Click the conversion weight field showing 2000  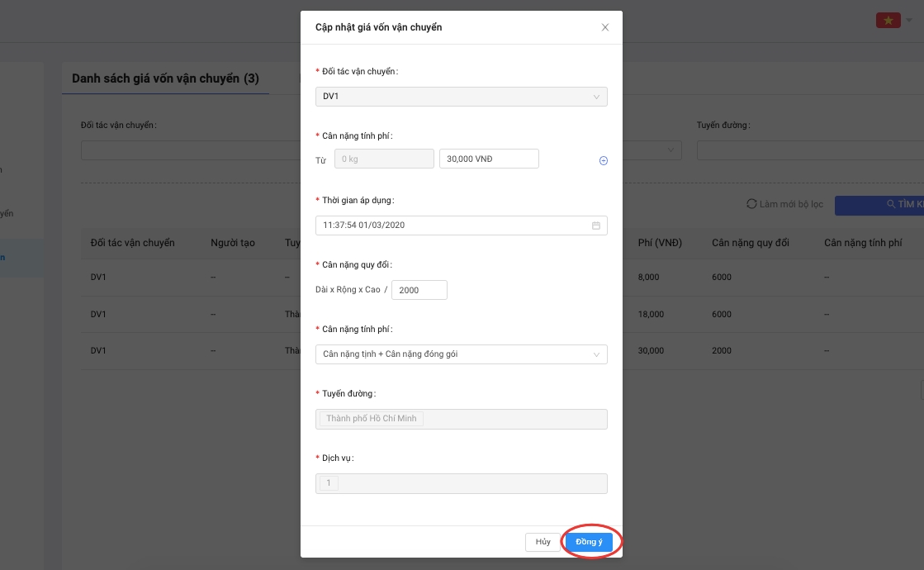pos(419,290)
